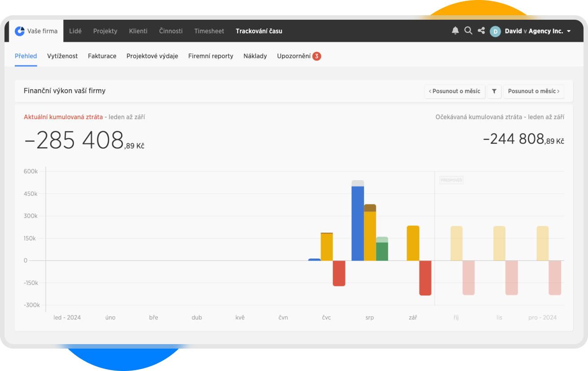
Task: Select the Firemní reporty tab
Action: tap(210, 56)
